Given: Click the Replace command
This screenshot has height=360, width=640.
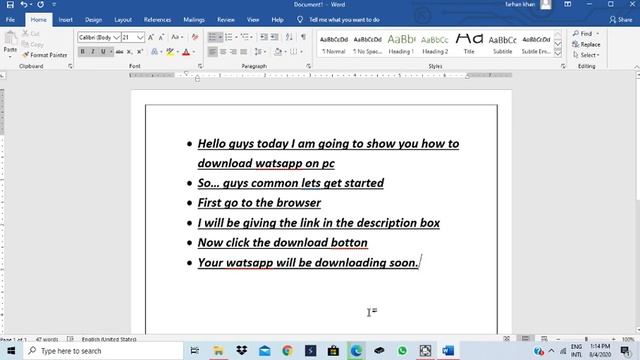Looking at the screenshot, I should tap(586, 44).
